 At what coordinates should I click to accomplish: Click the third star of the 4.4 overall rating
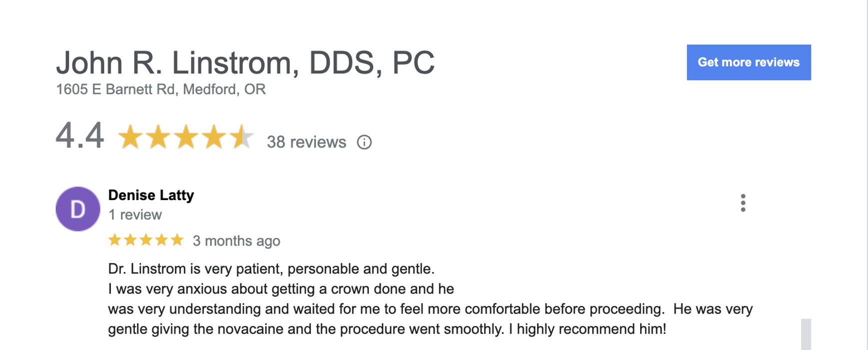coord(186,137)
